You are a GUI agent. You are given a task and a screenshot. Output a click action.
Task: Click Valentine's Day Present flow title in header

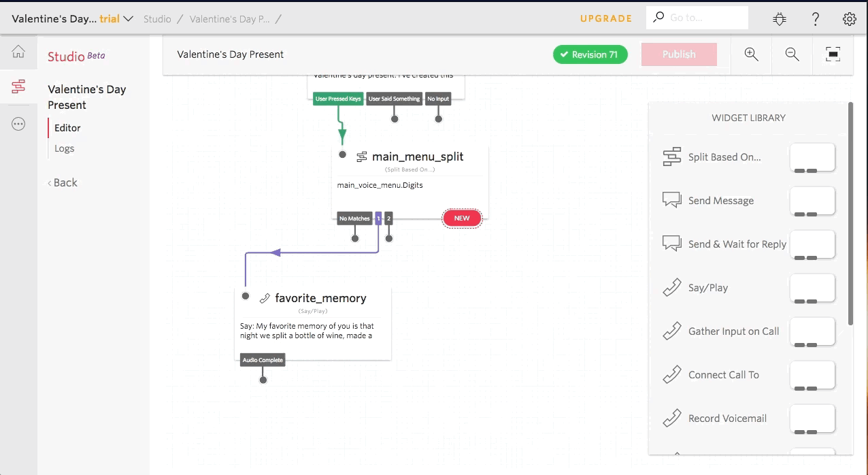tap(231, 54)
